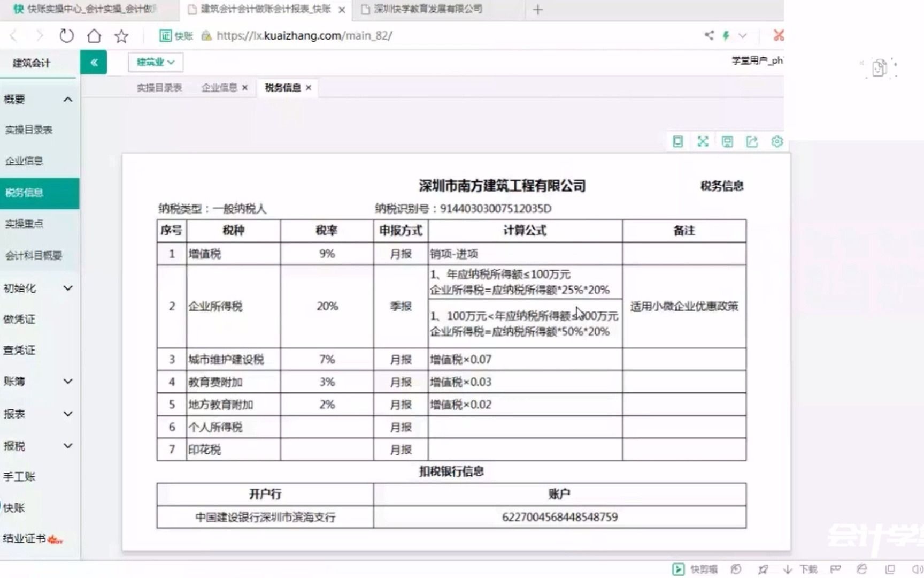Switch to 实操目录表 page tab
Viewport: 924px width, 578px height.
coord(159,88)
